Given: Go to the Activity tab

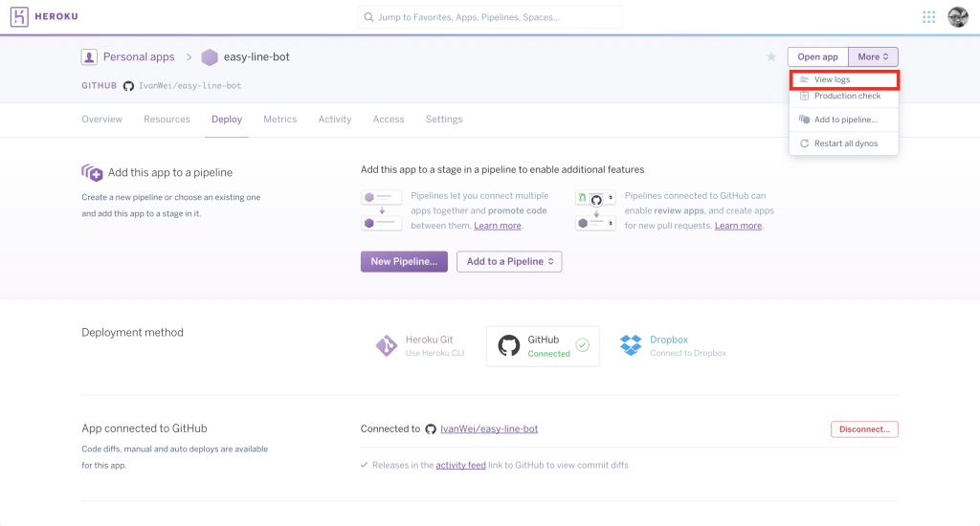Looking at the screenshot, I should (x=335, y=120).
